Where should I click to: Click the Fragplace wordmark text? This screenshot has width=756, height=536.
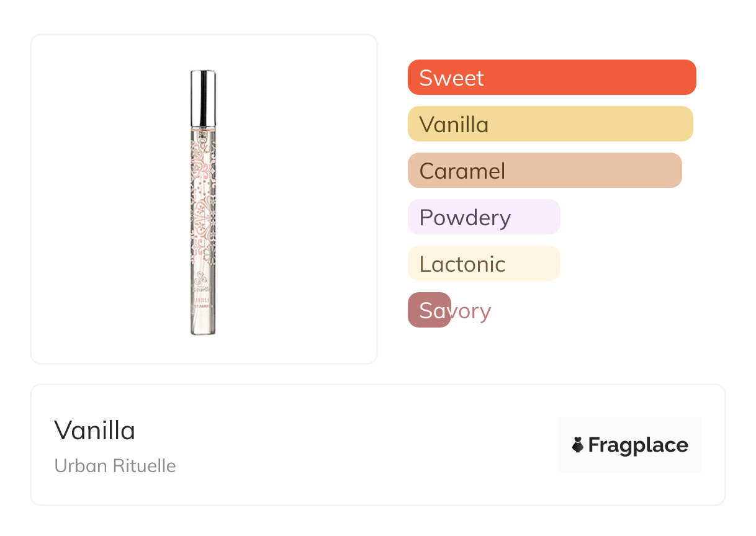(x=638, y=445)
